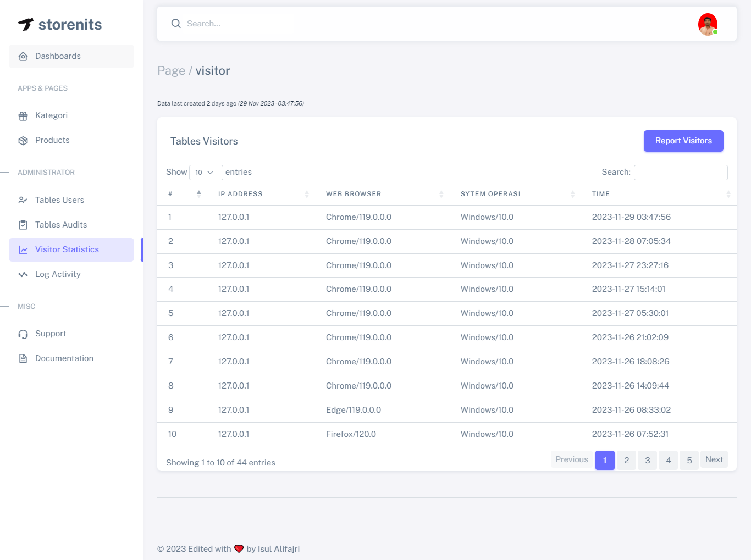Click the storenits bird logo icon
This screenshot has width=751, height=560.
26,24
